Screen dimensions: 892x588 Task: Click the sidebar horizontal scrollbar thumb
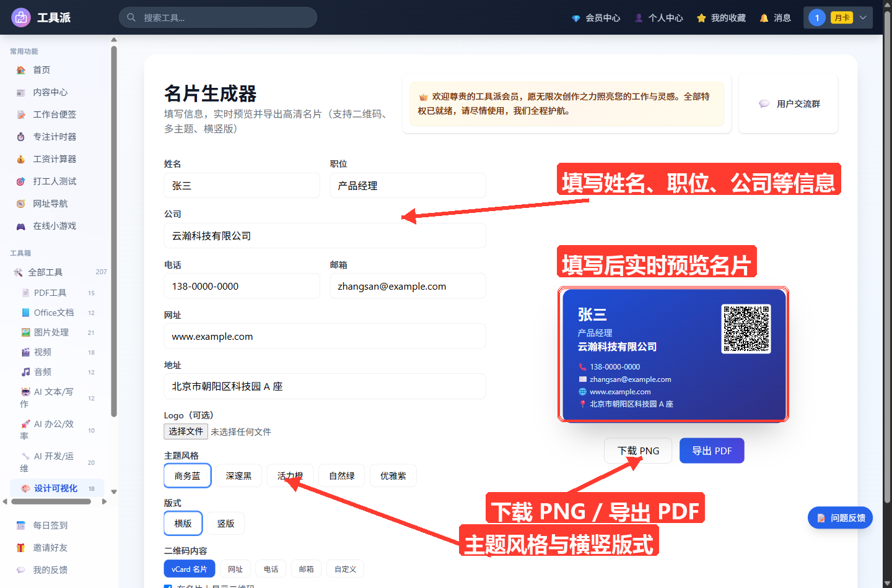[x=51, y=501]
